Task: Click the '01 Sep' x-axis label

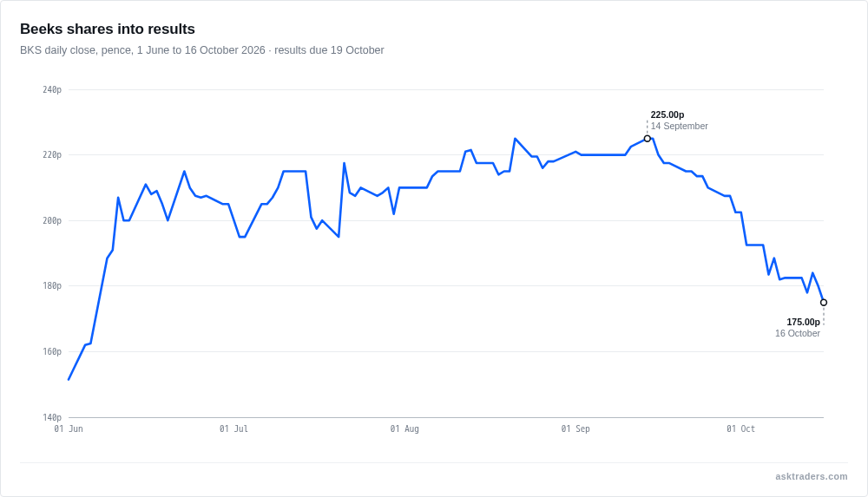Action: (575, 429)
